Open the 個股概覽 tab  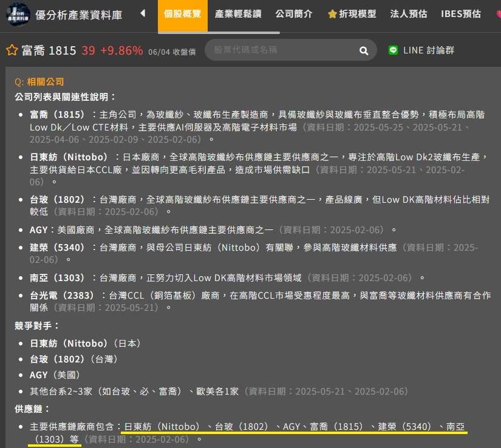pos(182,16)
